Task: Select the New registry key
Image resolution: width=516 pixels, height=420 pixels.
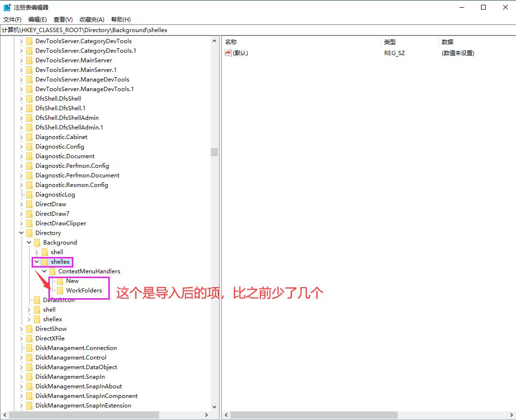Action: pos(72,281)
